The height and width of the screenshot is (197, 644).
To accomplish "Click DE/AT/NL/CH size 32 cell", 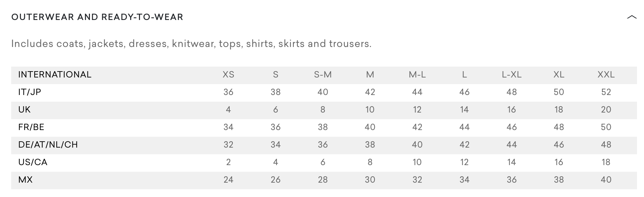I will [229, 145].
